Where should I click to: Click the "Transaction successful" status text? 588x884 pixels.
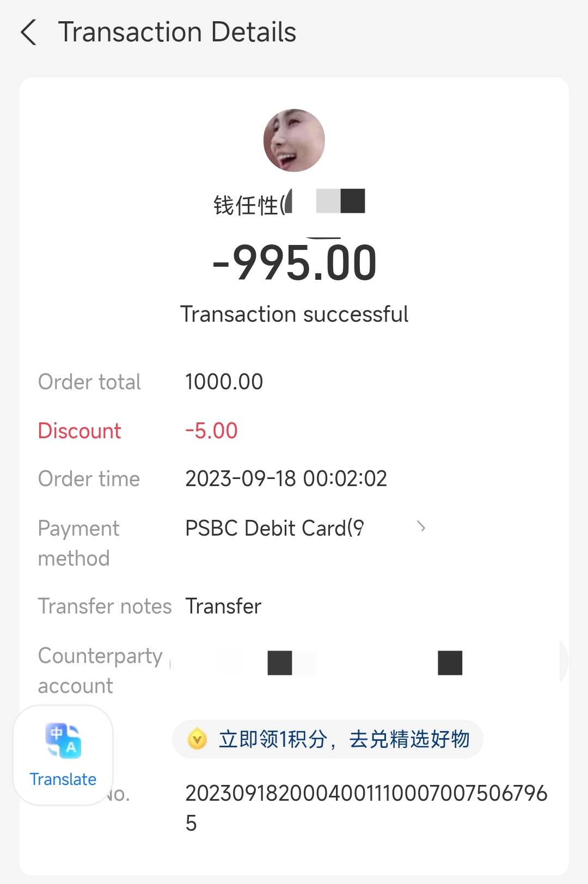(294, 314)
